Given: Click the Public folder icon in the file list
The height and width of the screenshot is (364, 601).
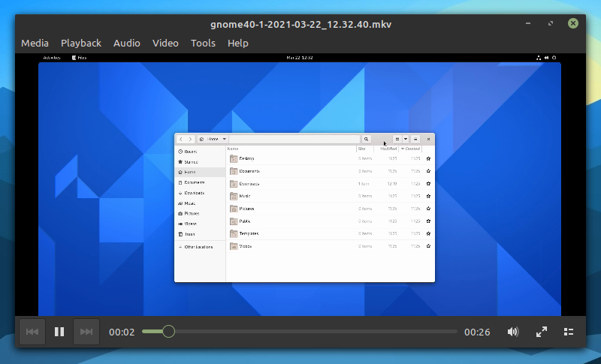Looking at the screenshot, I should [x=234, y=221].
